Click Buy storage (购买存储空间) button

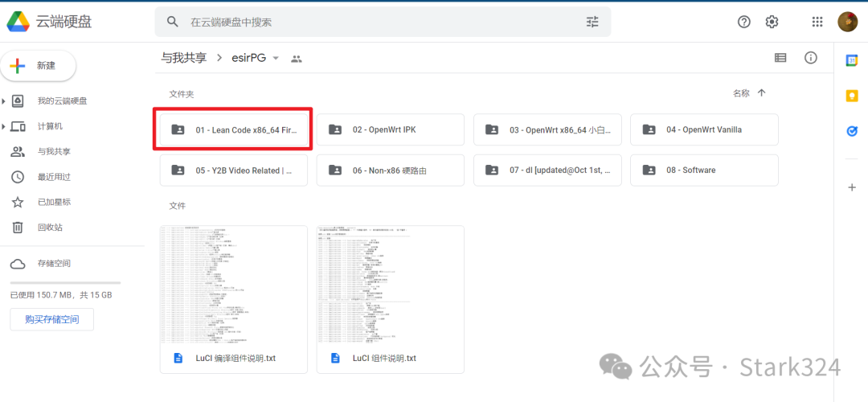pos(52,319)
